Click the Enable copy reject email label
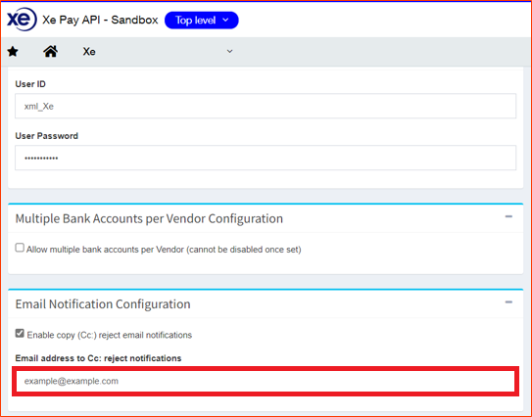 coord(110,335)
